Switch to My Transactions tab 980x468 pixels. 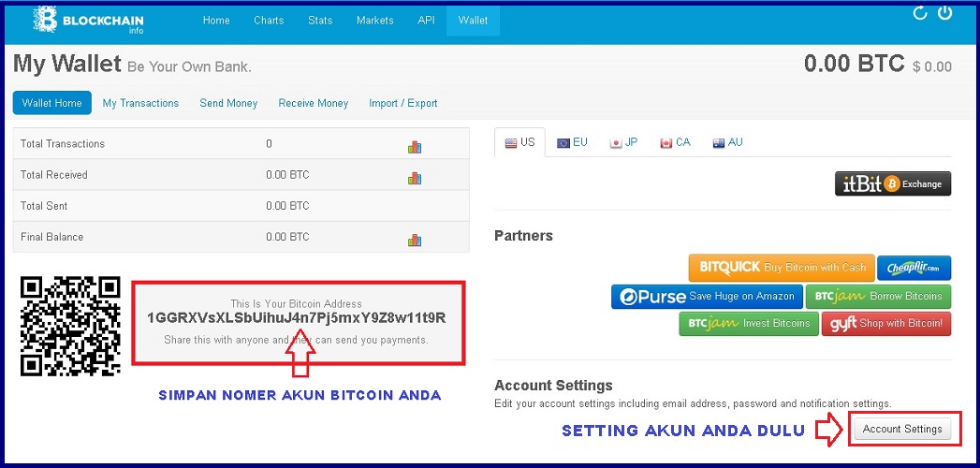140,103
